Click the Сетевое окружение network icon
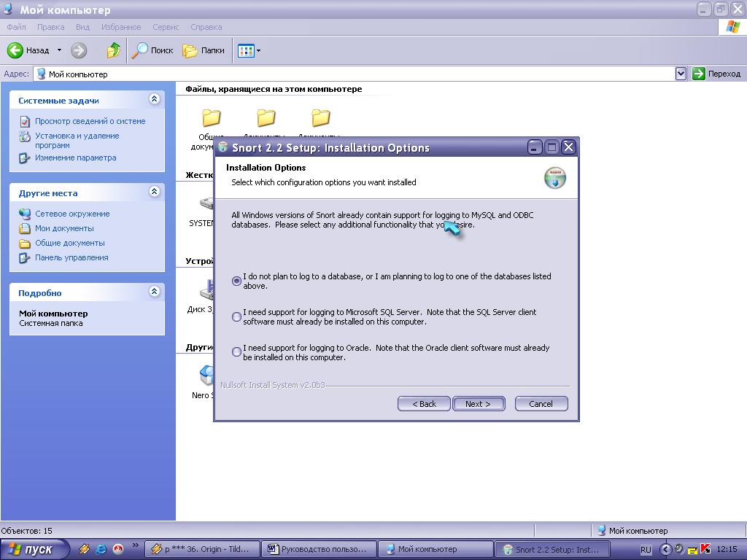Screen dimensions: 747x560 25,214
